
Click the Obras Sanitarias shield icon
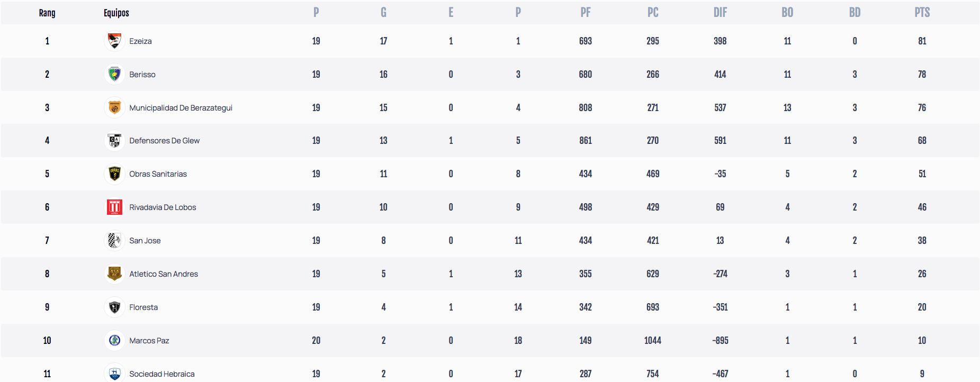(x=114, y=174)
